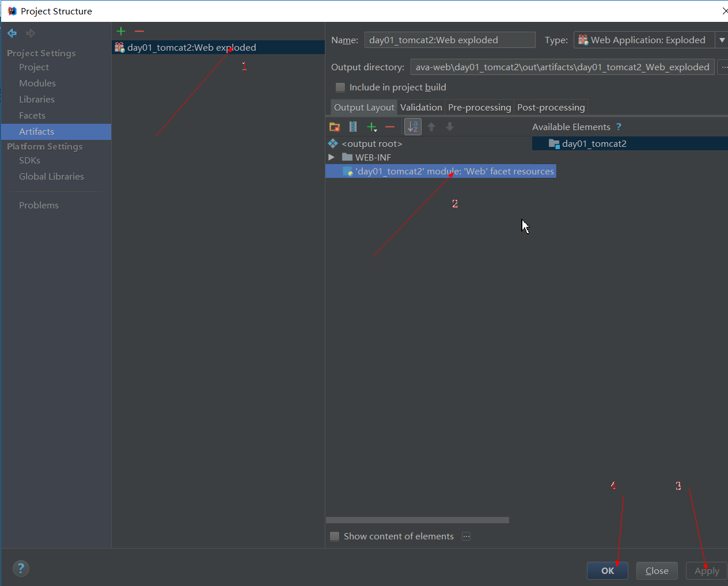Click the artifact Name input field

[x=449, y=40]
